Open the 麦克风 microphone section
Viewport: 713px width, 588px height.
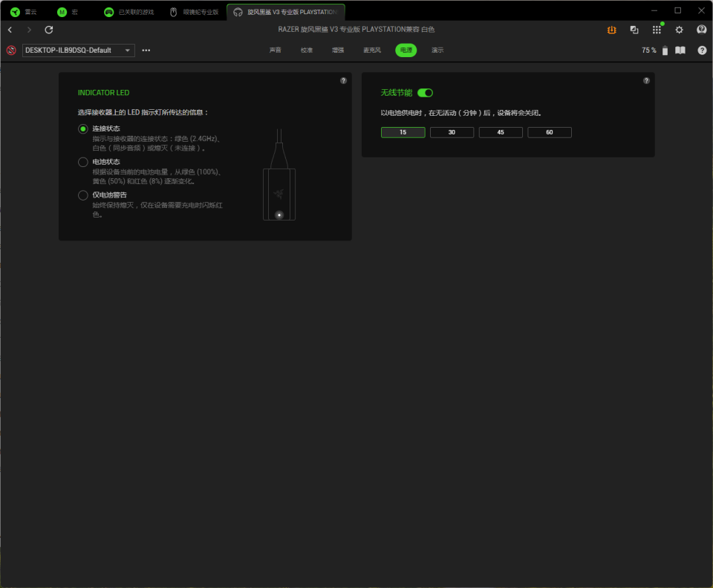(x=372, y=50)
